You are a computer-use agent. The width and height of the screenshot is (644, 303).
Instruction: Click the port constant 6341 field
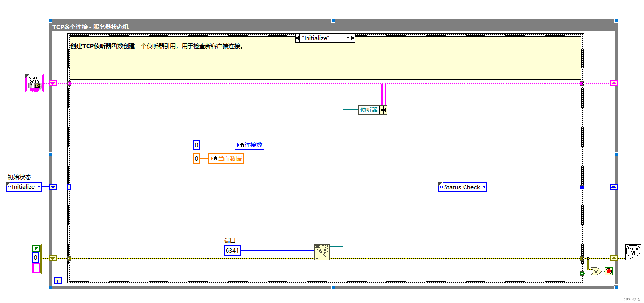coord(232,251)
